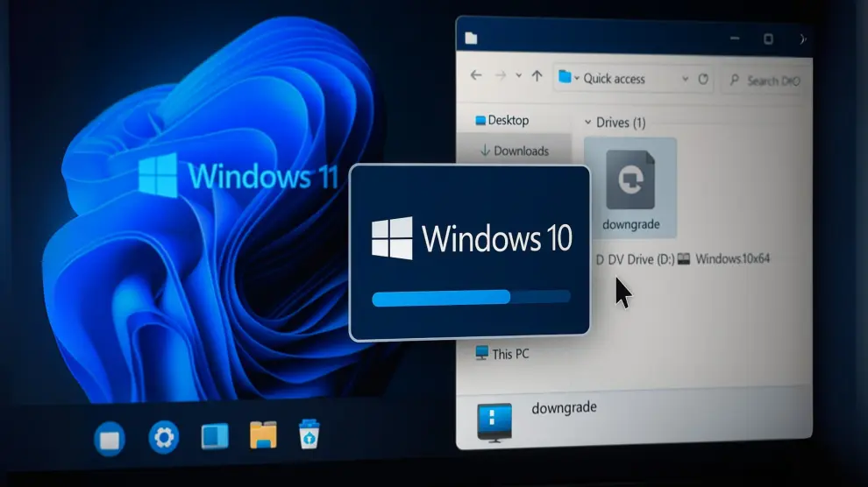Go back with the Explorer back arrow
Viewport: 868px width, 487px height.
[476, 76]
